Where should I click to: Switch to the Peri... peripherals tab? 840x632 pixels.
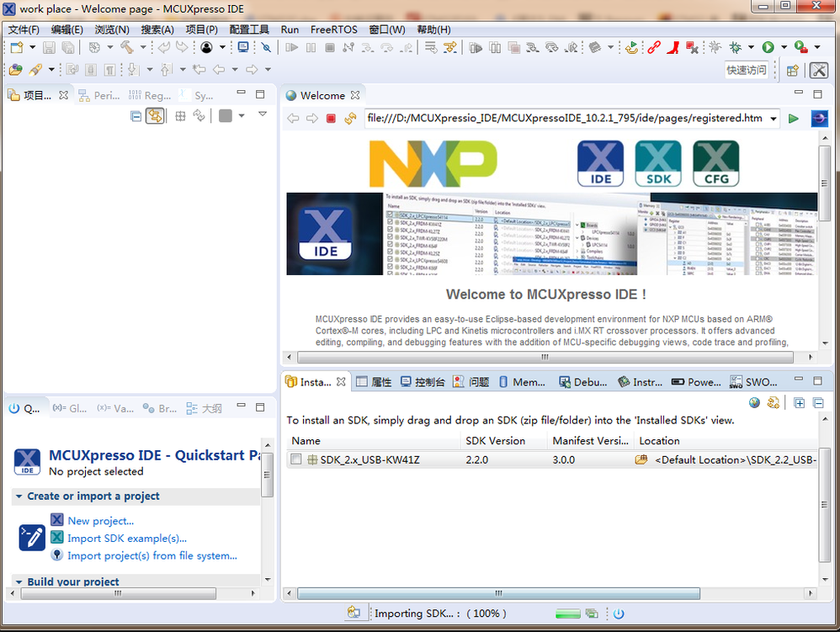click(99, 95)
